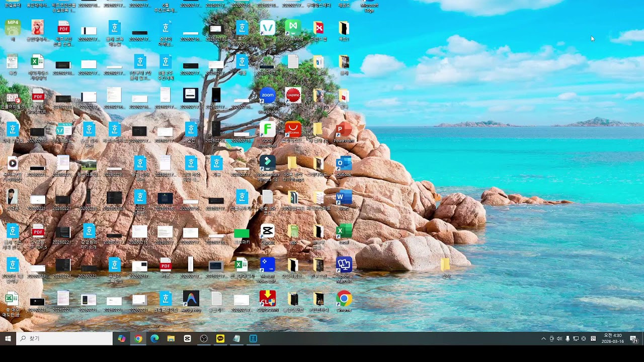644x362 pixels.
Task: Select the PowerPoint desktop shortcut
Action: tap(344, 132)
